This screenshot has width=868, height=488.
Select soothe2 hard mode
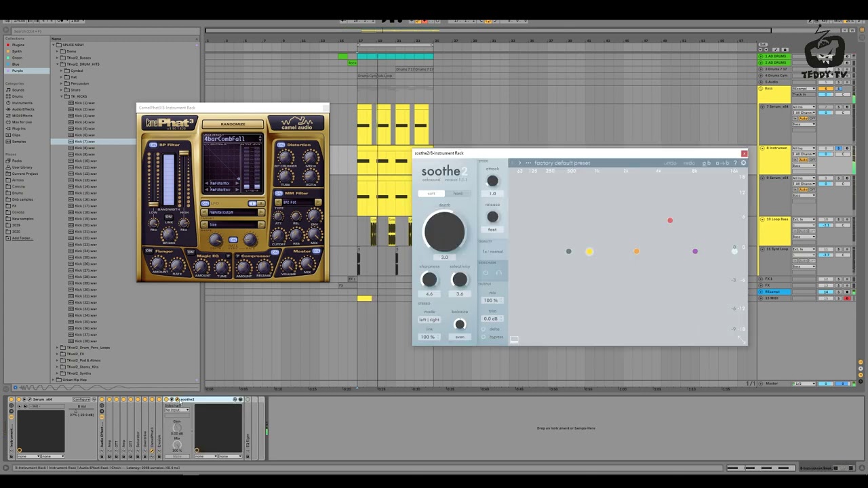(458, 193)
